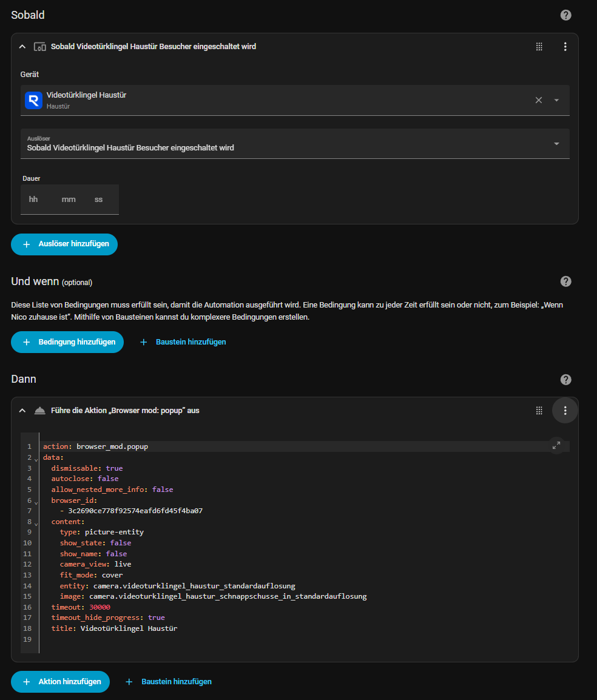Click the image: camera schnappschusse line
Image resolution: width=597 pixels, height=700 pixels.
[214, 596]
